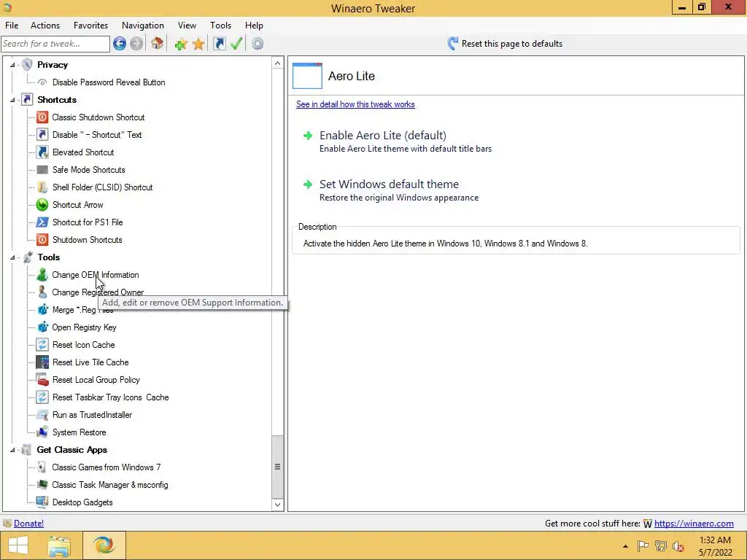Click the Forward navigation arrow button
Screen dimensions: 747x560
coord(136,44)
